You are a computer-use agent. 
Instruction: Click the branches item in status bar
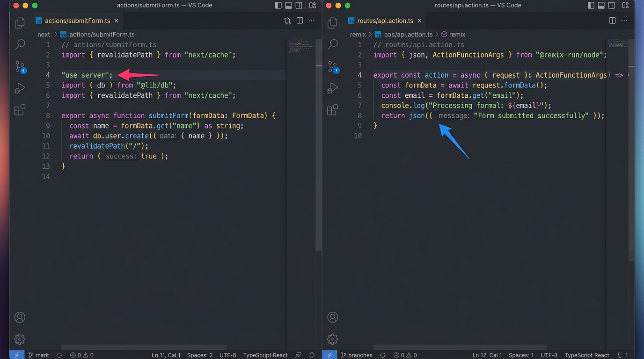coord(357,355)
